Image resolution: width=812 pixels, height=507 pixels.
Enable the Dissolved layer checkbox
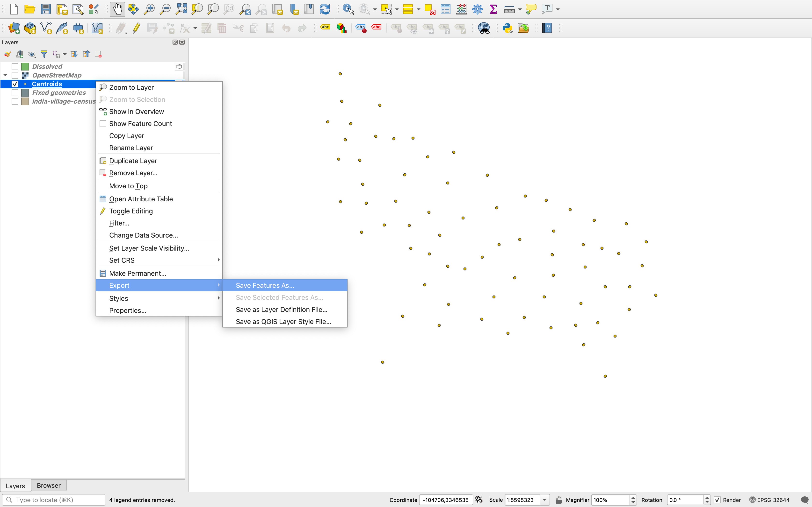[15, 67]
